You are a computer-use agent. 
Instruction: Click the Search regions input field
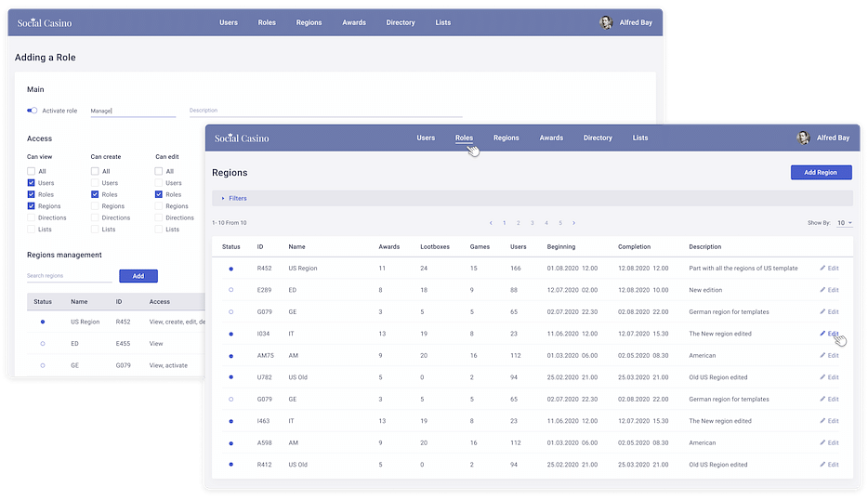(68, 276)
